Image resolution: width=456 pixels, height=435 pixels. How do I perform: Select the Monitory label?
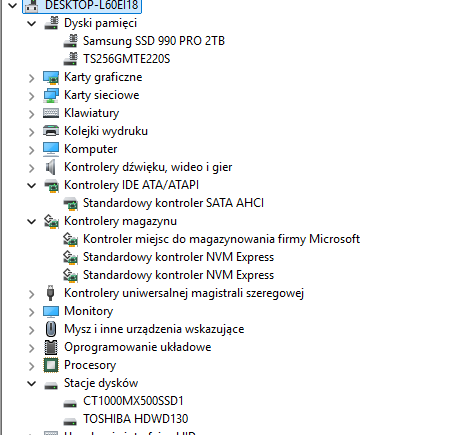pyautogui.click(x=88, y=311)
